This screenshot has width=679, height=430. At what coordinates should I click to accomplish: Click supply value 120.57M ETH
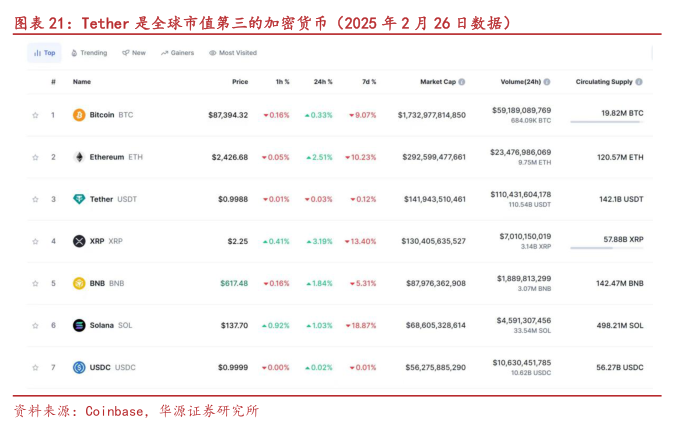(x=620, y=157)
